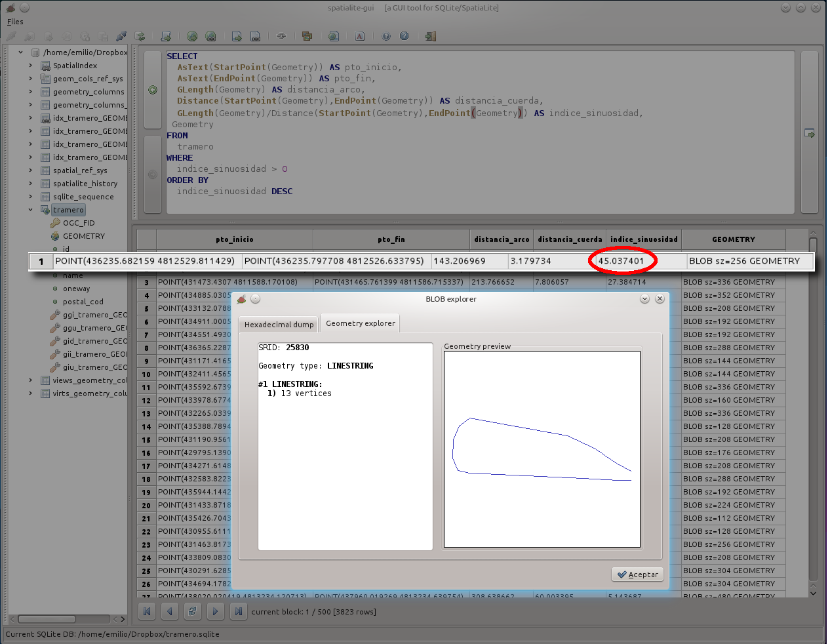Expand the virts_geometry_colu tree node
The width and height of the screenshot is (830, 644).
coord(31,393)
